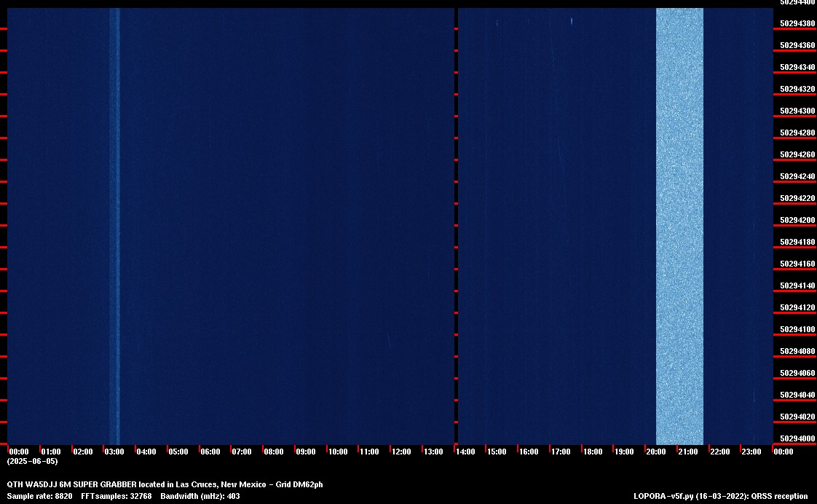Click the 06:00 time axis label
This screenshot has width=817, height=504.
(x=210, y=452)
